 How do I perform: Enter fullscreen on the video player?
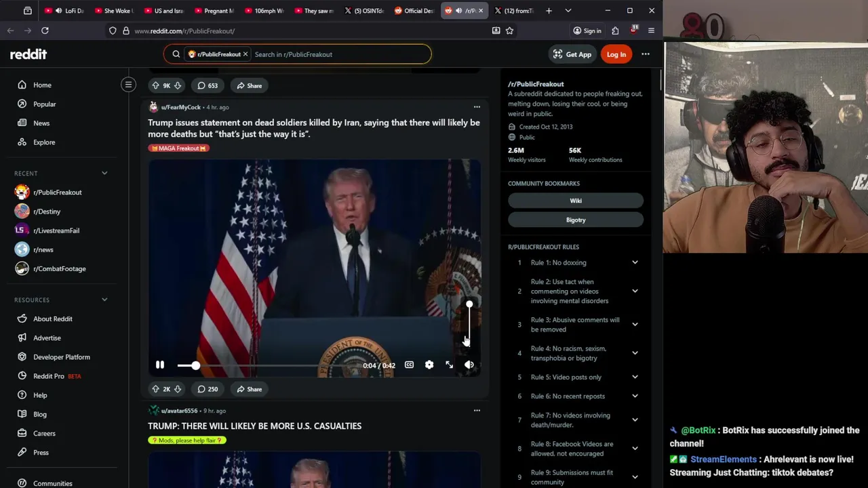(x=449, y=365)
